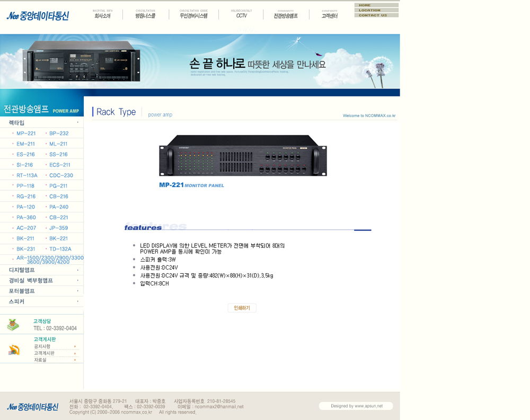Click the customer consultation phone icon

[x=13, y=325]
